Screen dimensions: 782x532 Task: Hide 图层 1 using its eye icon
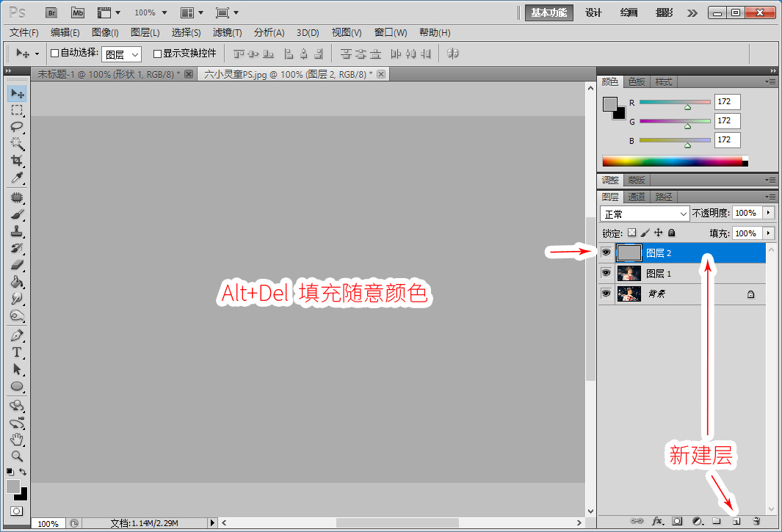pos(606,273)
